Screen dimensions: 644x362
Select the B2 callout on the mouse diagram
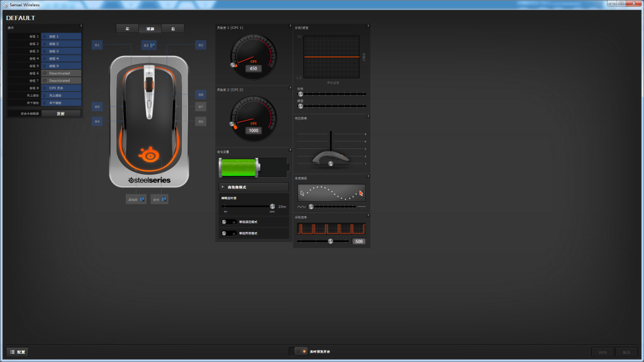pos(201,45)
